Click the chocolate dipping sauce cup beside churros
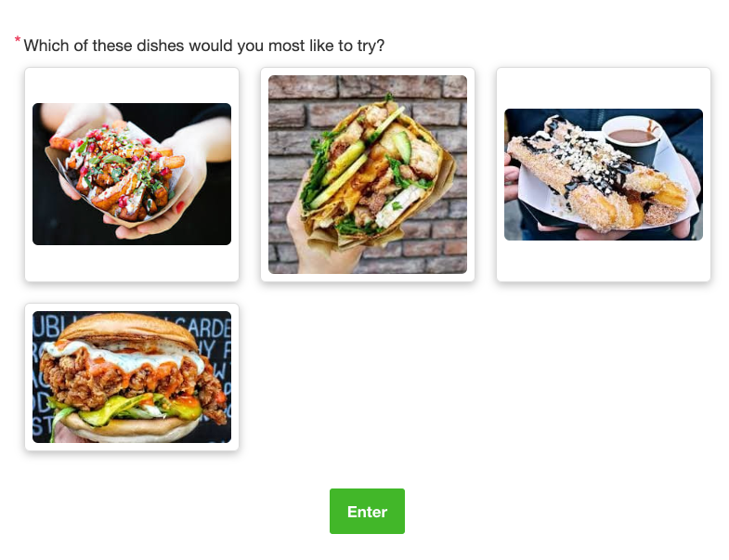The width and height of the screenshot is (729, 560). (631, 137)
